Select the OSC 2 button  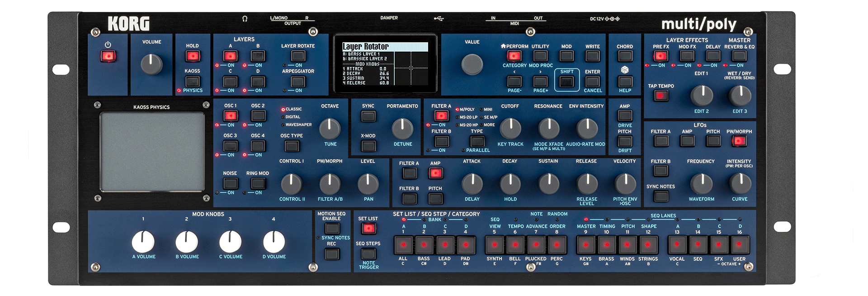pyautogui.click(x=258, y=115)
